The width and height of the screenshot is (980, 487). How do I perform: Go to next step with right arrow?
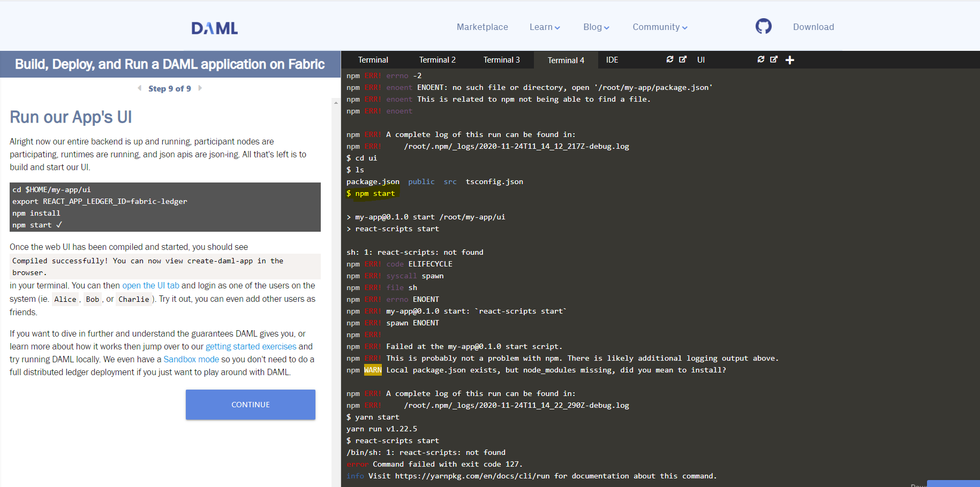click(200, 88)
